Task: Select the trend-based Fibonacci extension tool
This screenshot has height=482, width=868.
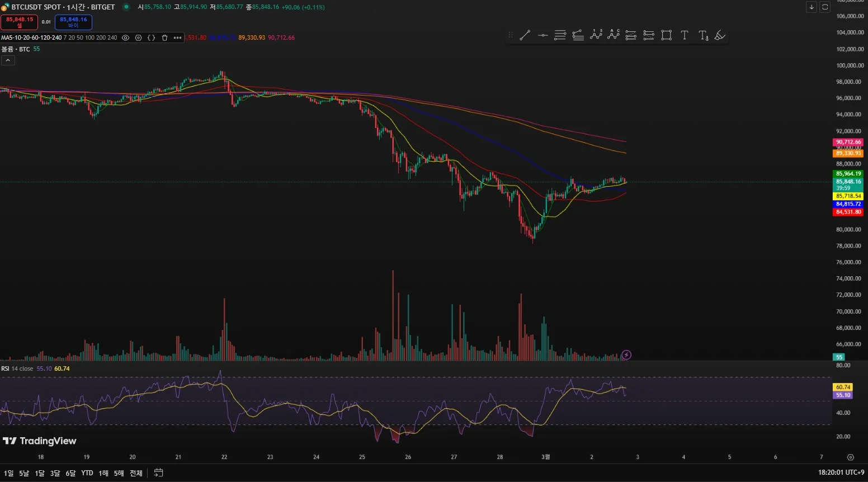Action: pos(578,35)
